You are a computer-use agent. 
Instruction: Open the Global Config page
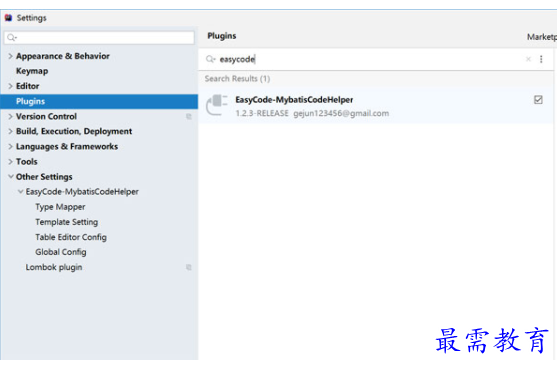point(61,252)
